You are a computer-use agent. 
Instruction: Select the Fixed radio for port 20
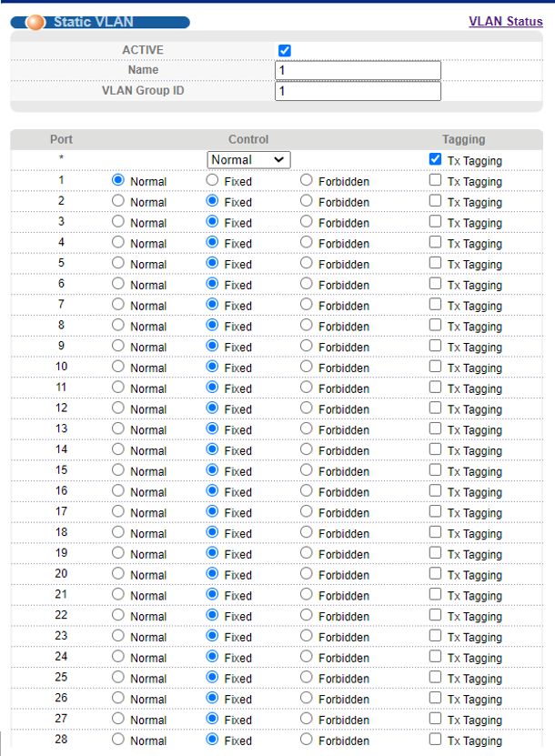point(212,574)
